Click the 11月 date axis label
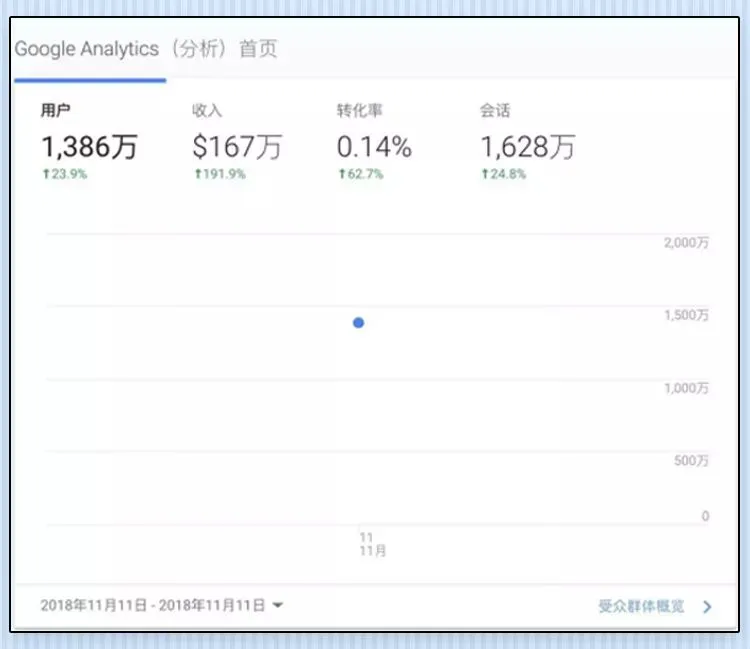750x649 pixels. (x=373, y=550)
